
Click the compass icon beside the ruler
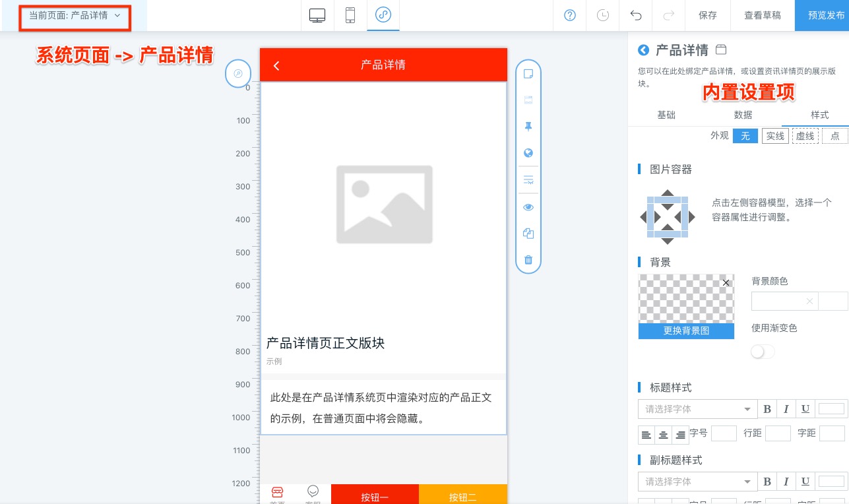tap(238, 73)
